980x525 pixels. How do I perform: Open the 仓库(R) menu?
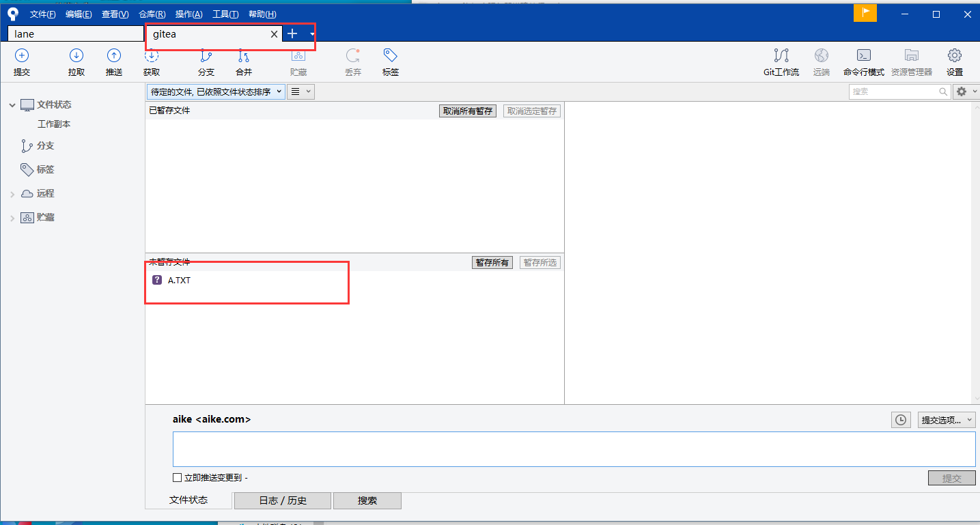152,14
